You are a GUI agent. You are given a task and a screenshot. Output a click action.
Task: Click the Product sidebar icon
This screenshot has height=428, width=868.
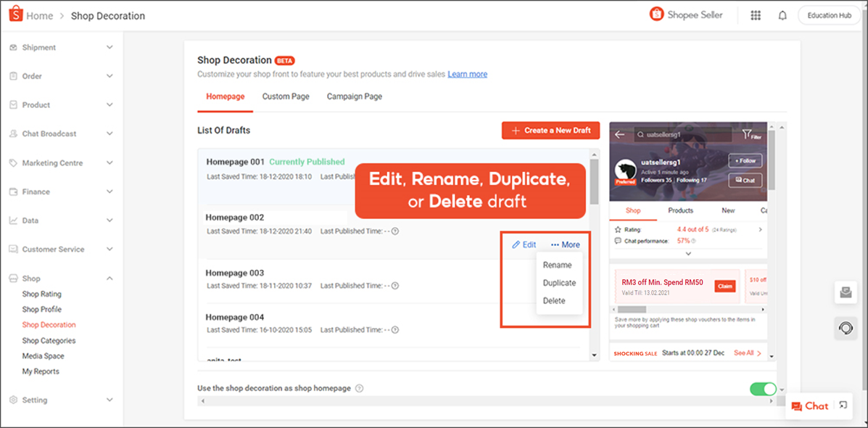coord(13,105)
